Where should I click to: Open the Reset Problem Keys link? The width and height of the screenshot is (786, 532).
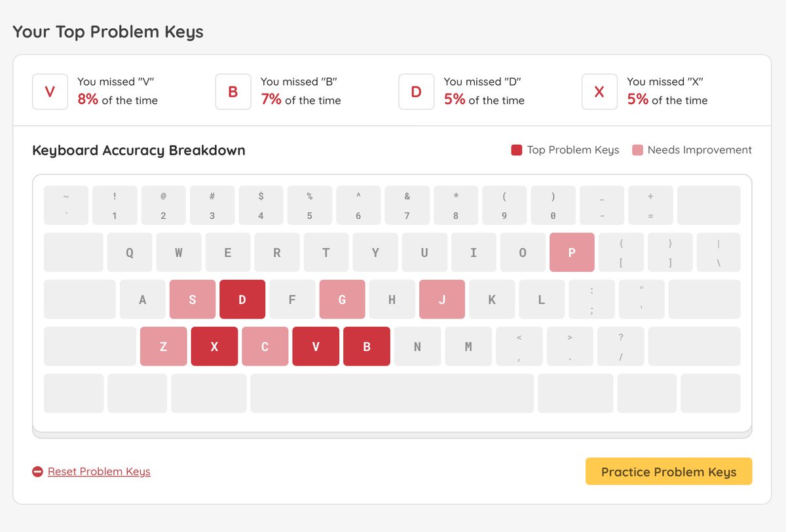coord(99,472)
